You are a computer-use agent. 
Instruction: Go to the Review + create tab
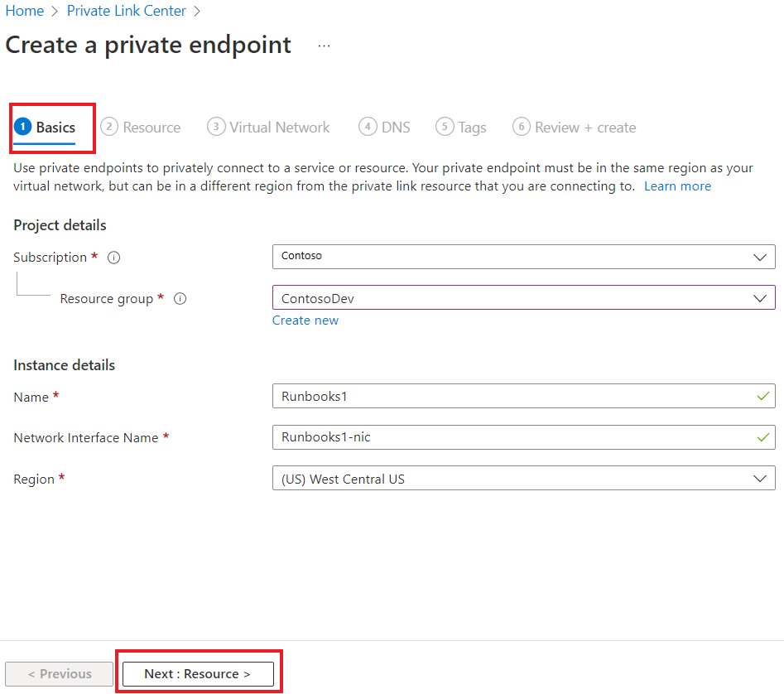(x=575, y=128)
